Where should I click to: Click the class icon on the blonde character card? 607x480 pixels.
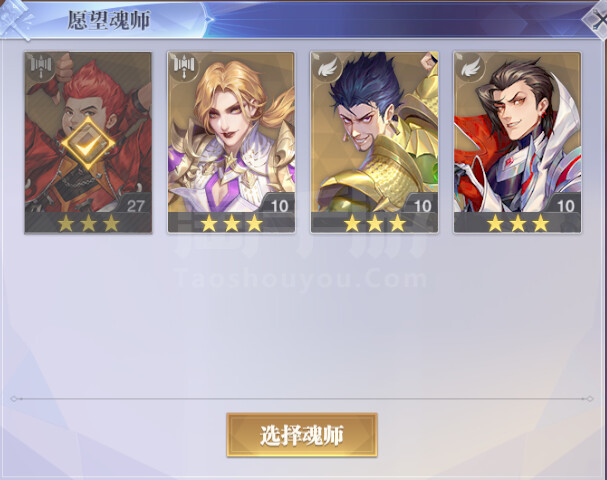[x=184, y=66]
